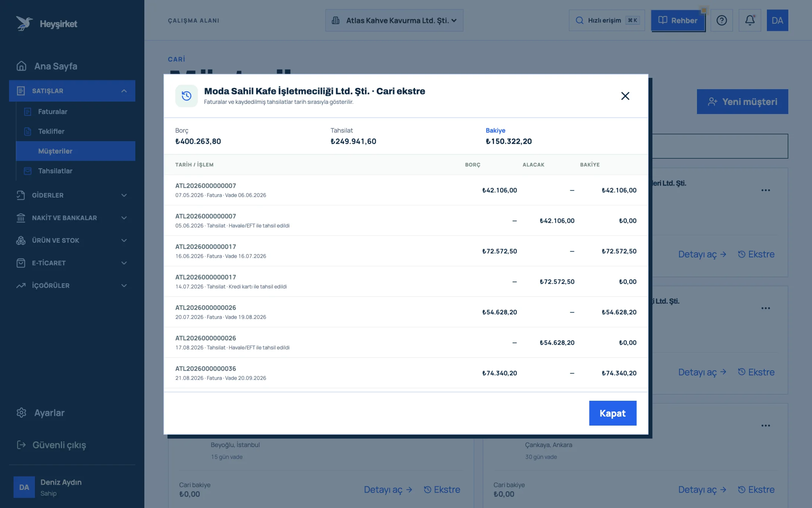The image size is (812, 508).
Task: Click Güvenli çıkış logout icon
Action: point(21,445)
